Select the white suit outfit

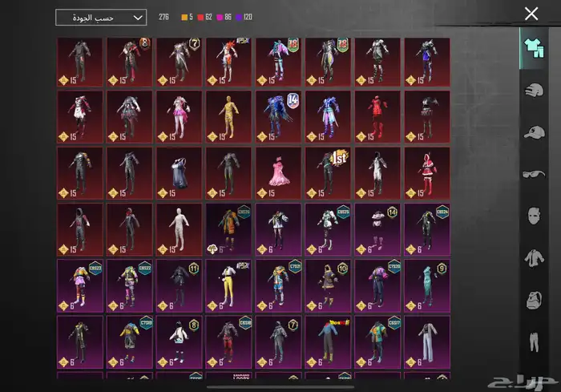coord(426,341)
